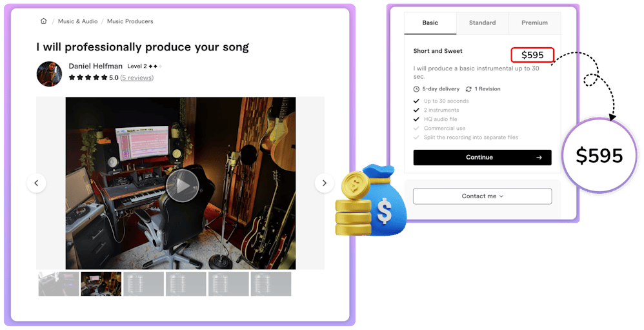Open the 5 reviews link
Screen dimensions: 644x330
[x=137, y=77]
